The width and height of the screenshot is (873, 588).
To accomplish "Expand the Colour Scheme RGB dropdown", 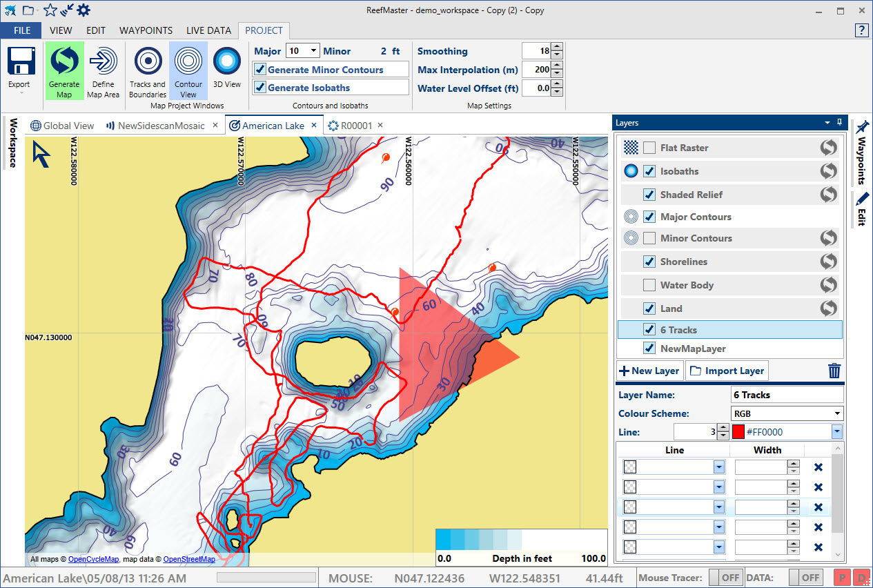I will point(837,413).
